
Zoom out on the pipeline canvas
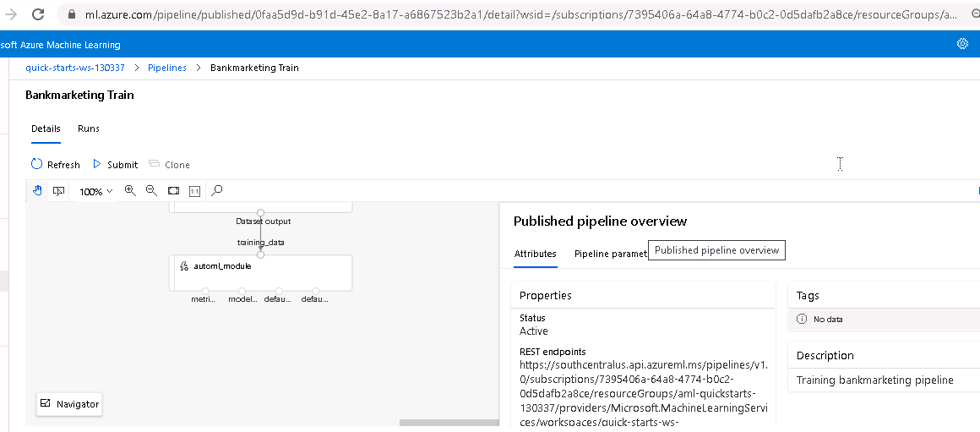(x=151, y=191)
